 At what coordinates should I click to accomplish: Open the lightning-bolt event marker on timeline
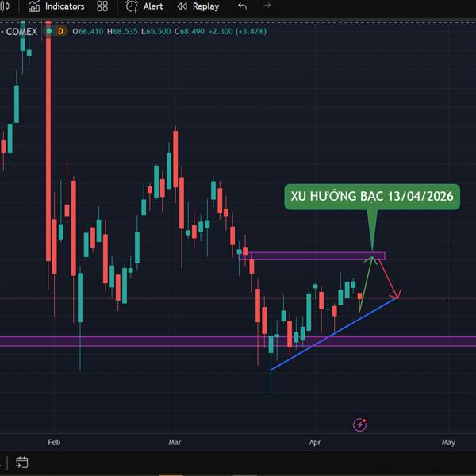pos(359,424)
